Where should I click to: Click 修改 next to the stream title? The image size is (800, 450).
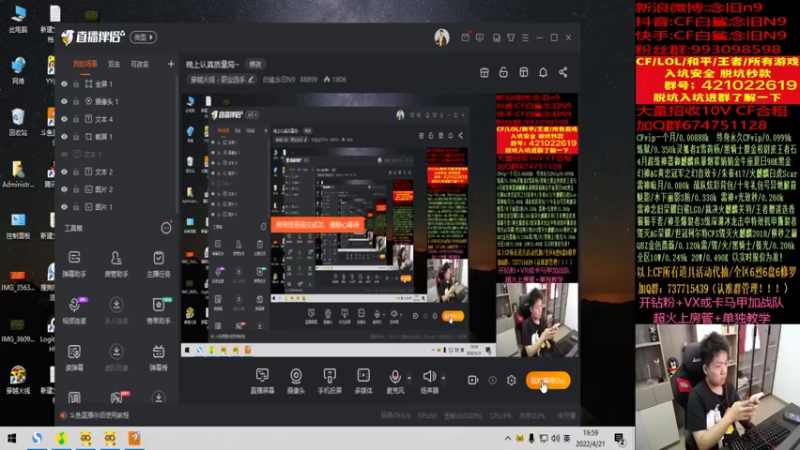pyautogui.click(x=255, y=64)
